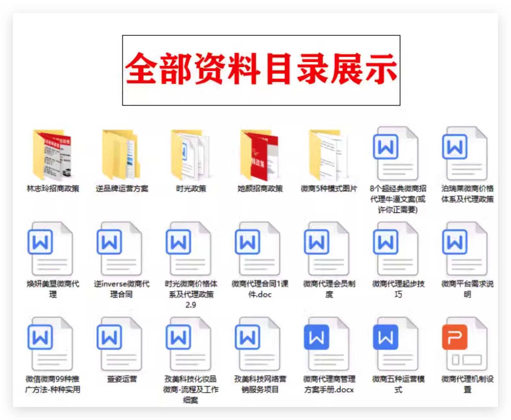Click the 微商代理机制设置 file name

pyautogui.click(x=467, y=384)
